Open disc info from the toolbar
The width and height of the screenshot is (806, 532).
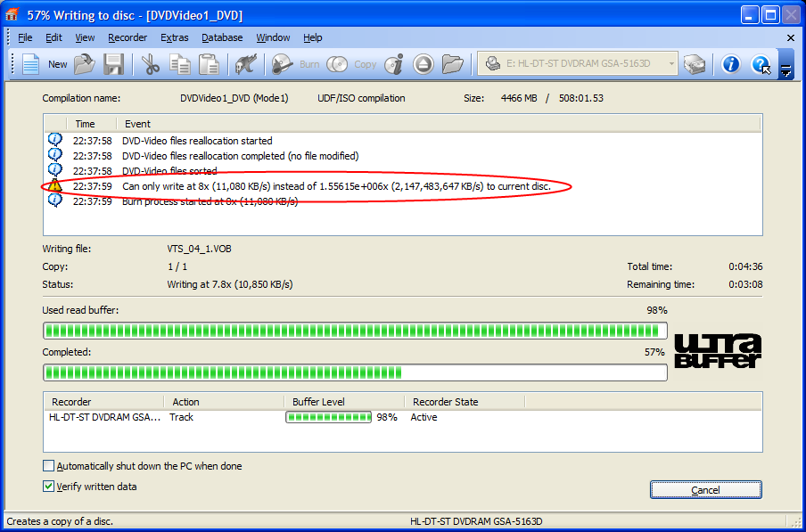(x=394, y=64)
